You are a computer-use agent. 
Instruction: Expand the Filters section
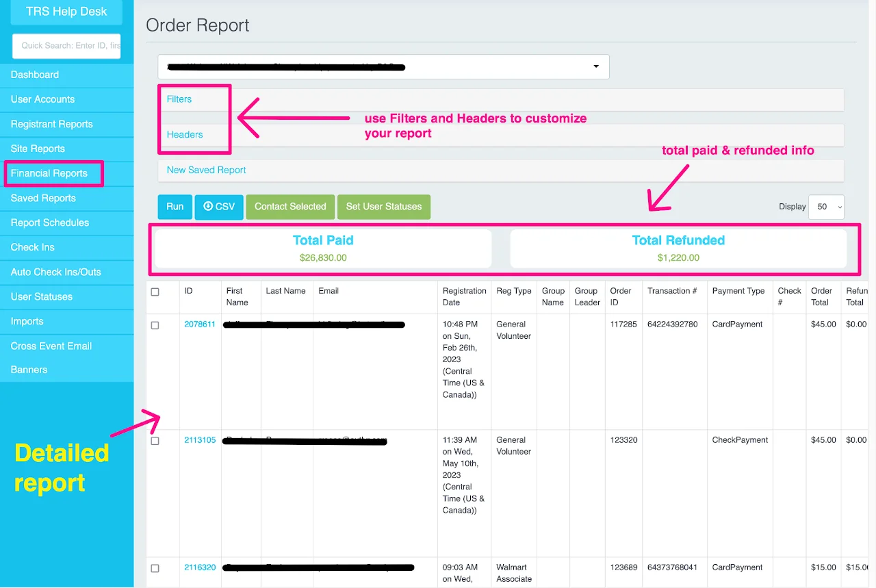tap(501, 99)
